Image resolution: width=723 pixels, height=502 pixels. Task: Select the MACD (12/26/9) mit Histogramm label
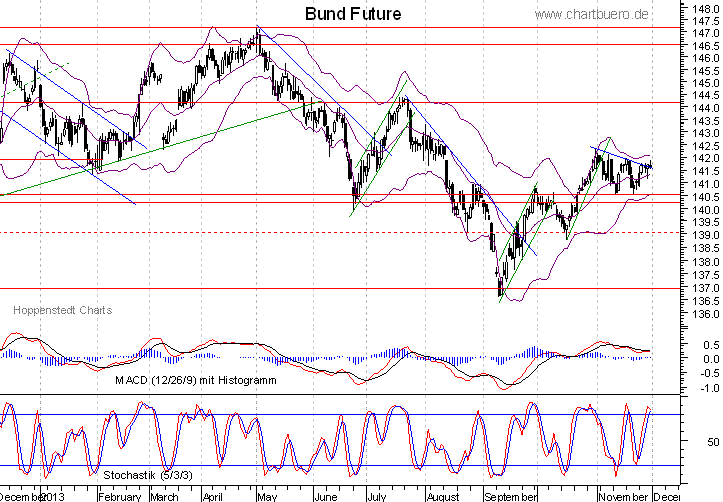(x=196, y=380)
